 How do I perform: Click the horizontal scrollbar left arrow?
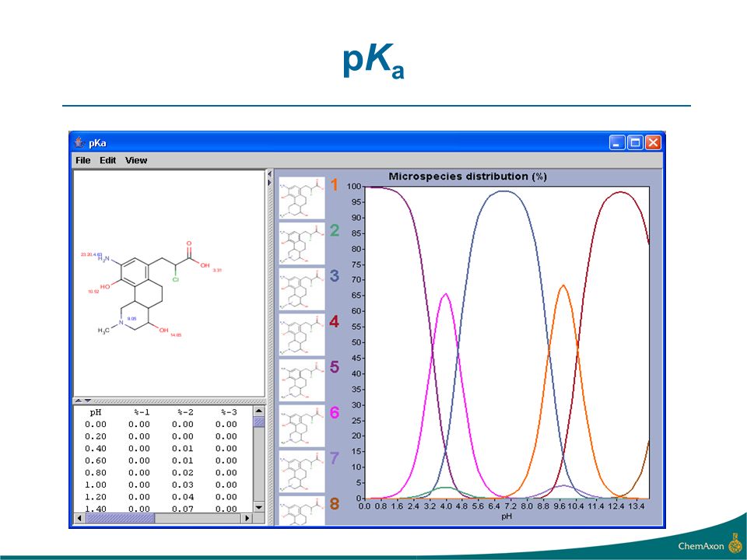click(79, 518)
